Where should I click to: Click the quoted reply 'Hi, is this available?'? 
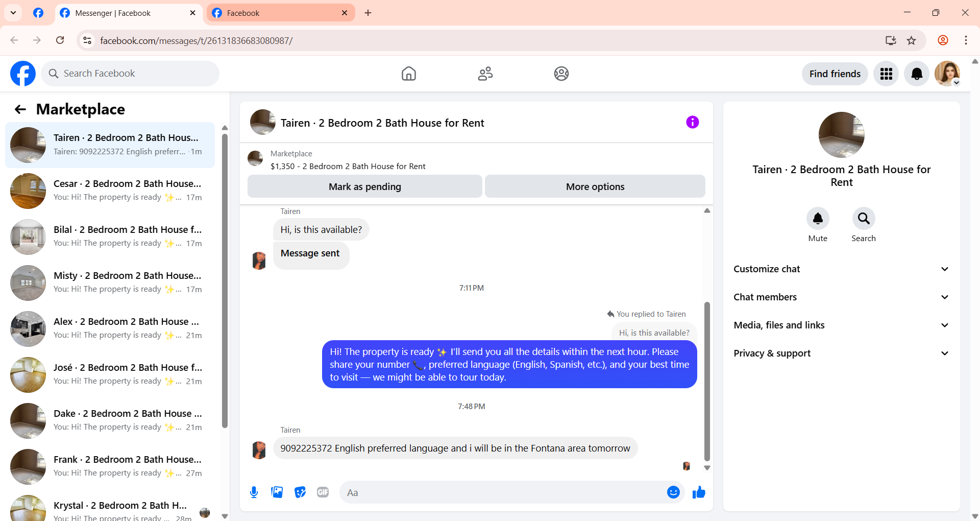654,333
